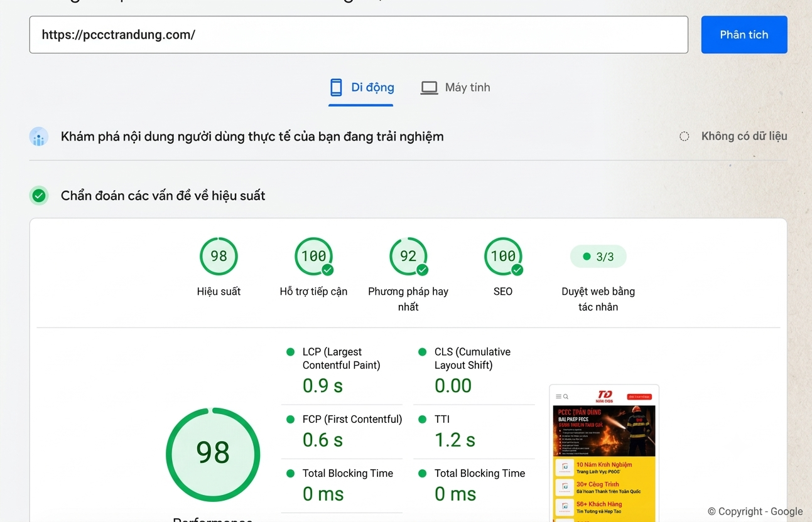Image resolution: width=812 pixels, height=522 pixels.
Task: Click the FCP value "0.6 s"
Action: 323,440
